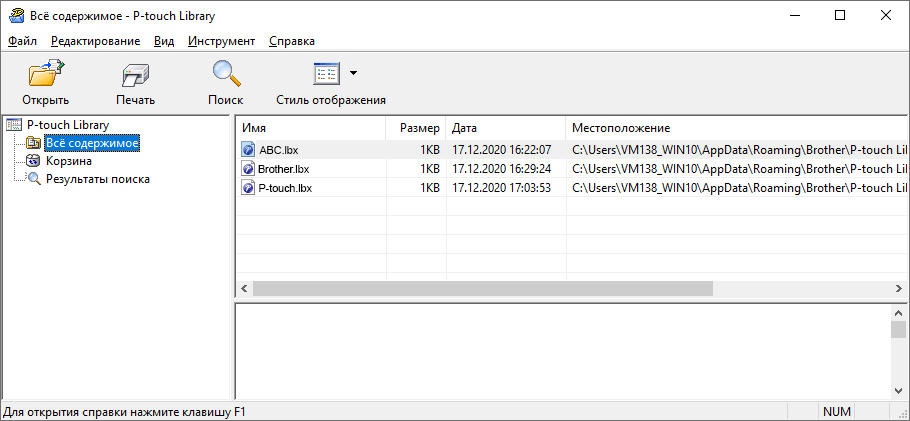Click the horizontal scrollbar in file list
The height and width of the screenshot is (421, 910).
(482, 289)
